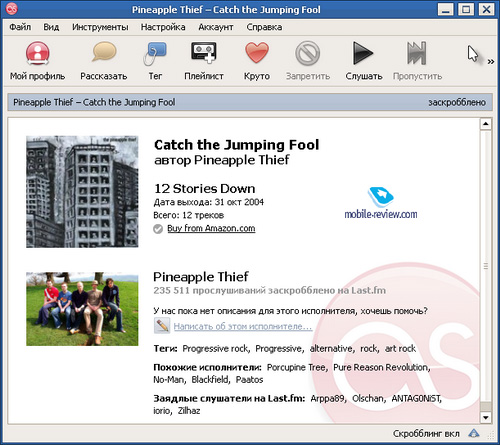500x445 pixels.
Task: Open 12 Stories Down album link
Action: [204, 189]
